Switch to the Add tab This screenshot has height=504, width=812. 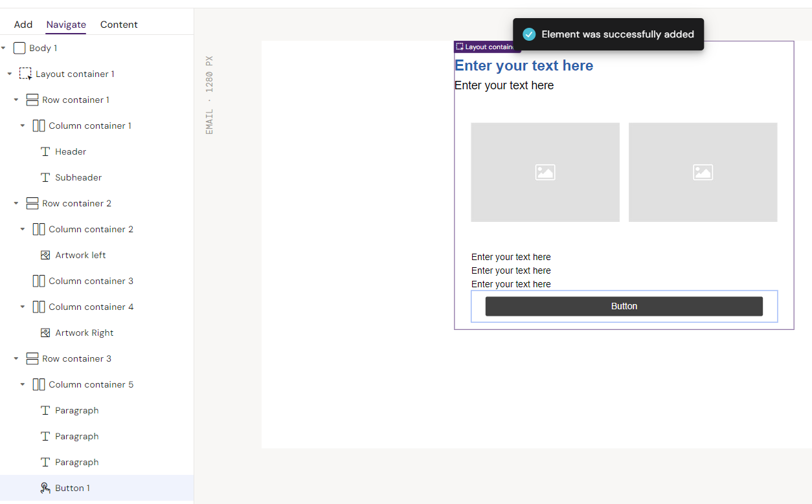tap(23, 25)
